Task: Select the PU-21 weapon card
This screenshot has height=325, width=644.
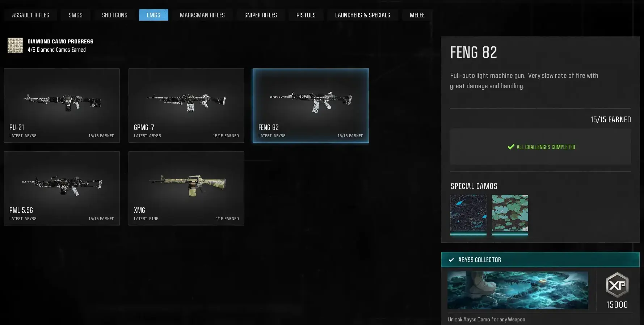Action: [x=62, y=105]
